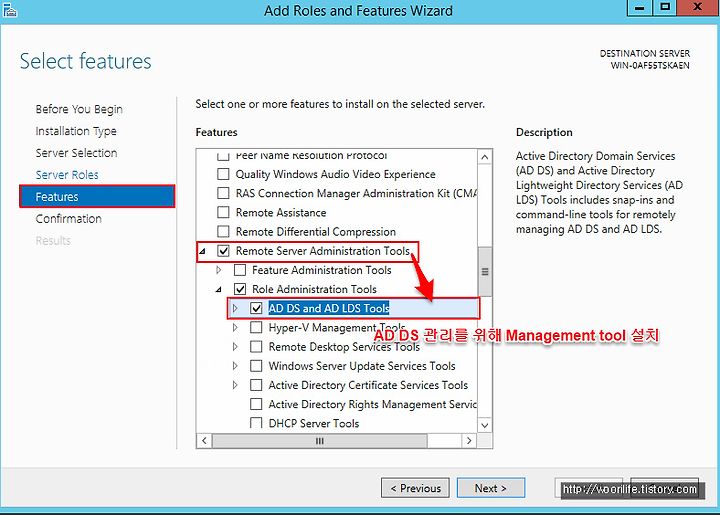Screen dimensions: 720x515
Task: Check the Hyper-V Management Tools box
Action: [x=256, y=327]
